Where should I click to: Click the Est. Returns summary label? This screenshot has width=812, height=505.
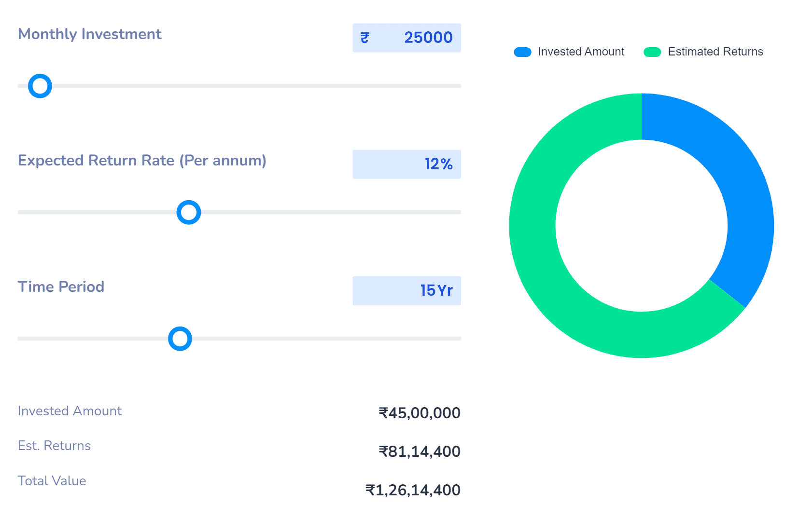click(x=54, y=446)
